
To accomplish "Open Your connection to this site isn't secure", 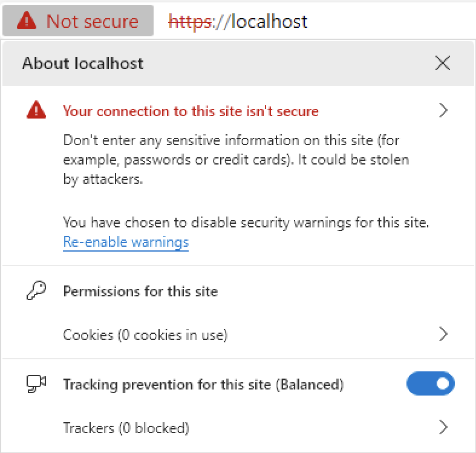I will pos(191,111).
